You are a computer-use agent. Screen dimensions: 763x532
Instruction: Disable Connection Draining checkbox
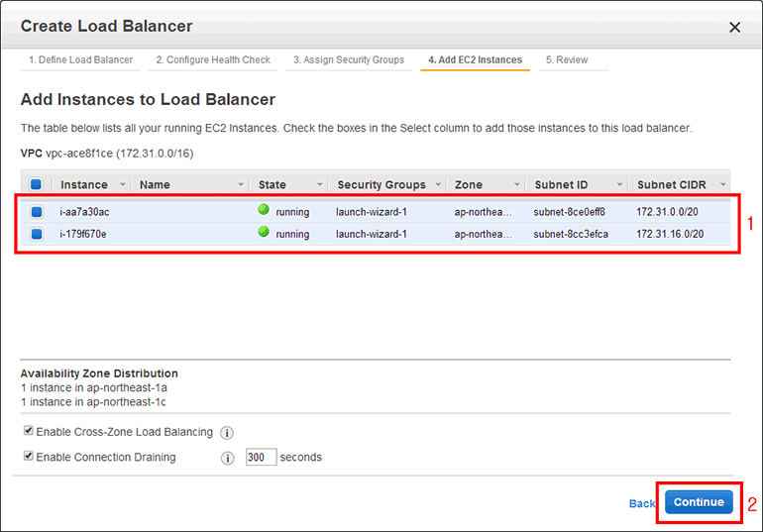27,457
